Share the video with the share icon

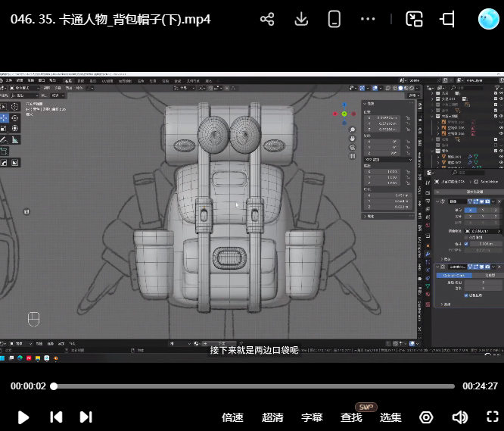pos(267,20)
